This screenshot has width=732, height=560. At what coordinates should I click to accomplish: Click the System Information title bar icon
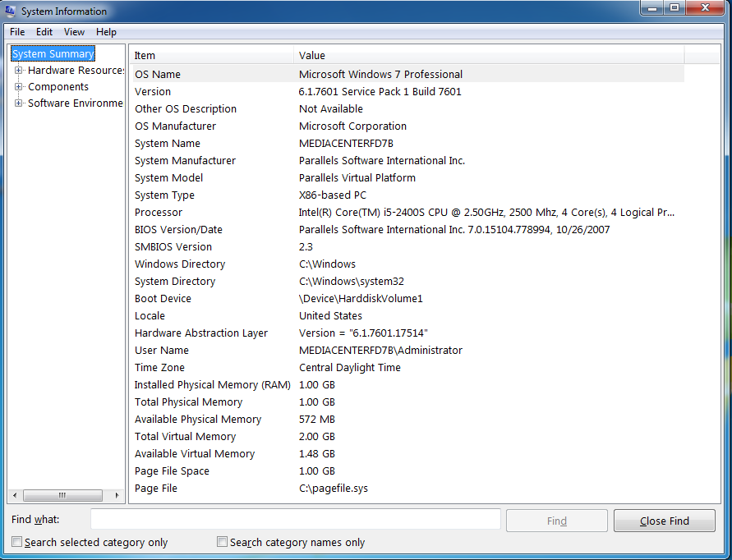tap(10, 11)
